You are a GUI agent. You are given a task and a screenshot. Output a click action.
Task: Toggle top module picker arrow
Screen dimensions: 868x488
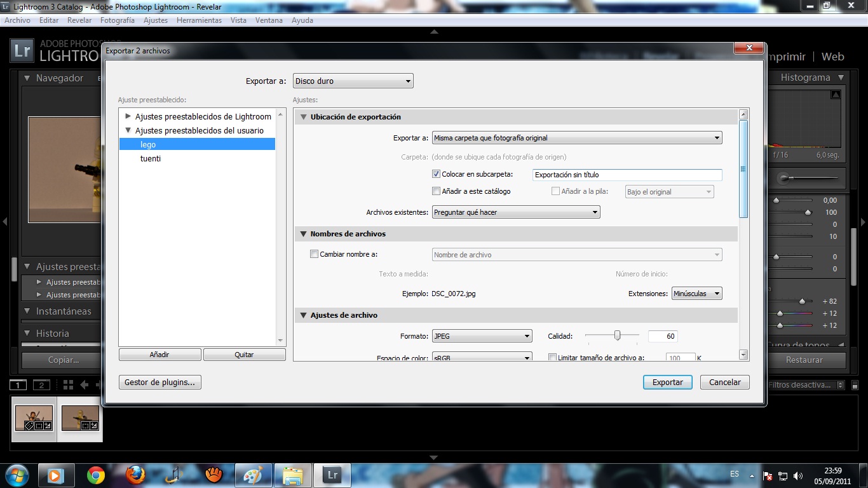pos(434,31)
